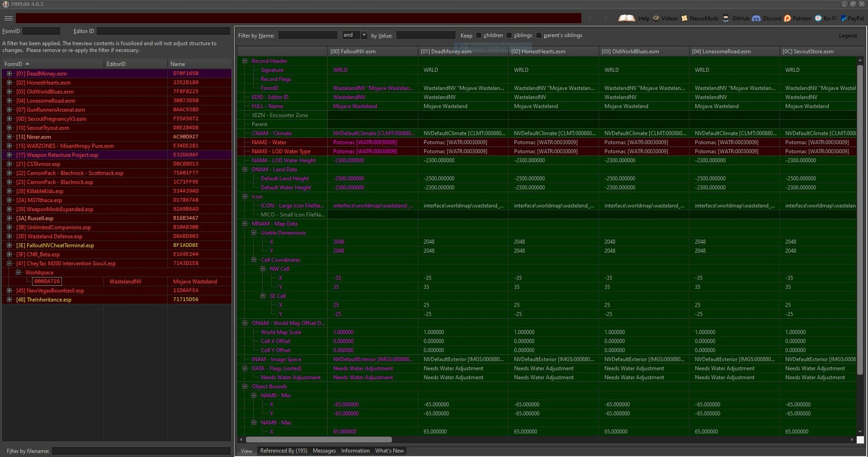The image size is (868, 457).
Task: Expand the [13] Niner.esm tree node
Action: coord(9,137)
